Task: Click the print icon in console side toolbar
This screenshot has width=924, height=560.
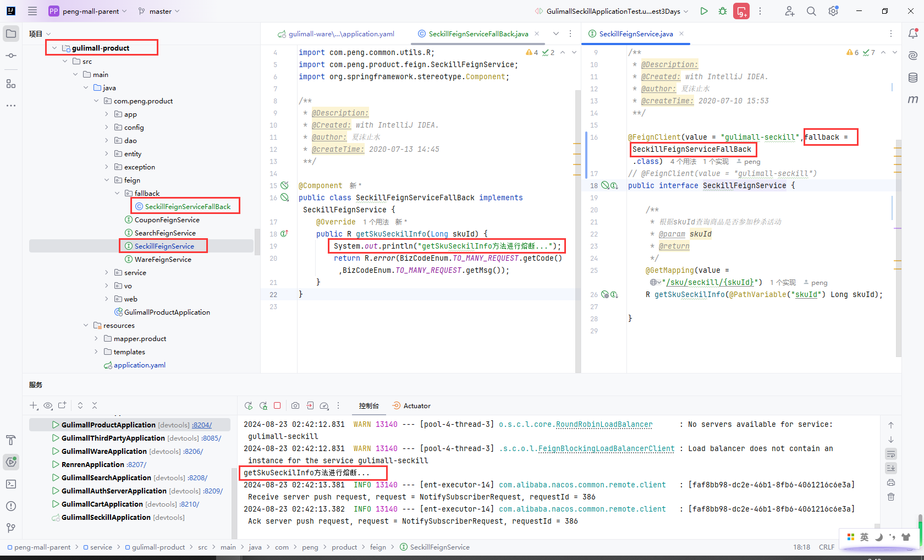Action: point(891,482)
